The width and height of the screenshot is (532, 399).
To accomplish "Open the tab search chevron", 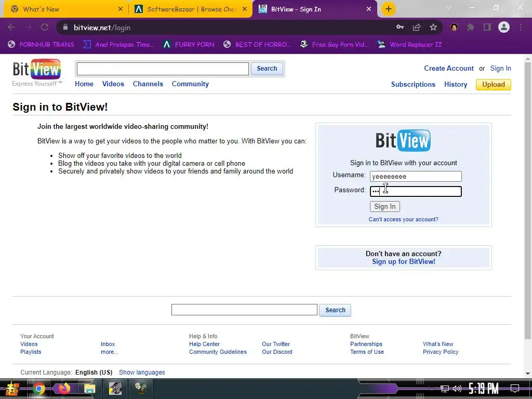I will click(448, 7).
